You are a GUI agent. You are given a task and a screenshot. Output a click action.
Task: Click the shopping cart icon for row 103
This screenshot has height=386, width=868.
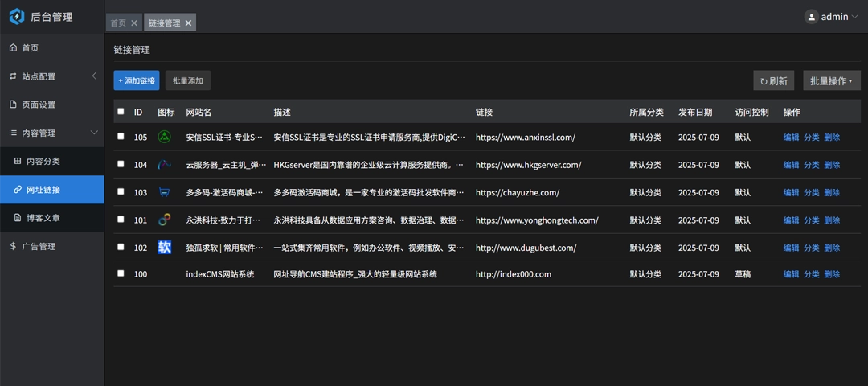coord(165,192)
